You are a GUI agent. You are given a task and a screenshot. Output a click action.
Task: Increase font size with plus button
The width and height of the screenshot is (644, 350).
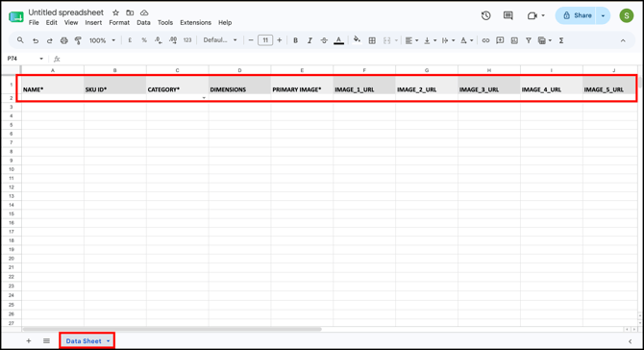(280, 40)
